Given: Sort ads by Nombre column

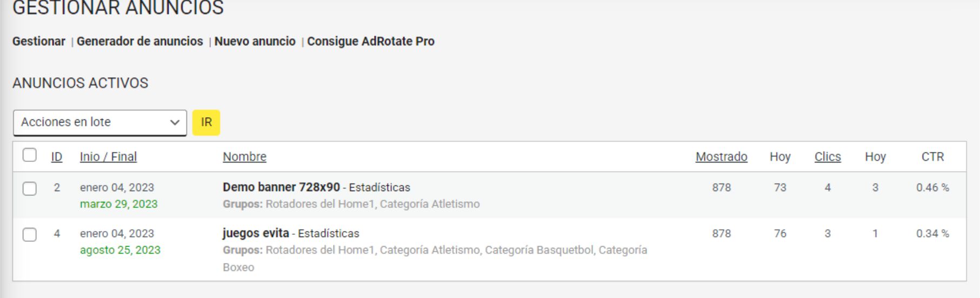Looking at the screenshot, I should tap(244, 157).
